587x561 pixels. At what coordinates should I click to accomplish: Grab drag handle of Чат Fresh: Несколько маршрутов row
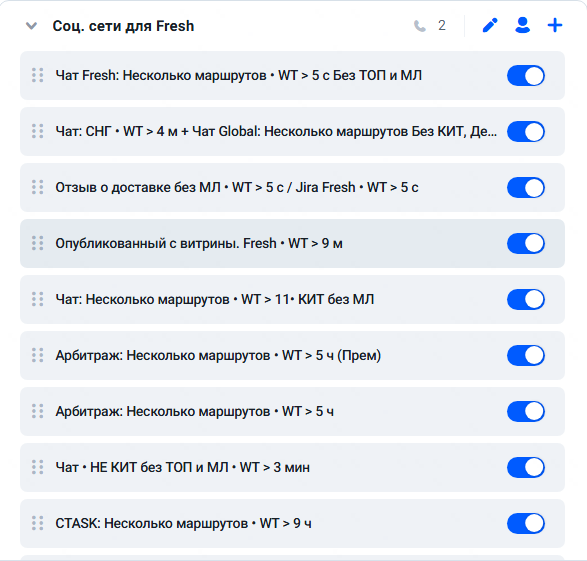(37, 75)
